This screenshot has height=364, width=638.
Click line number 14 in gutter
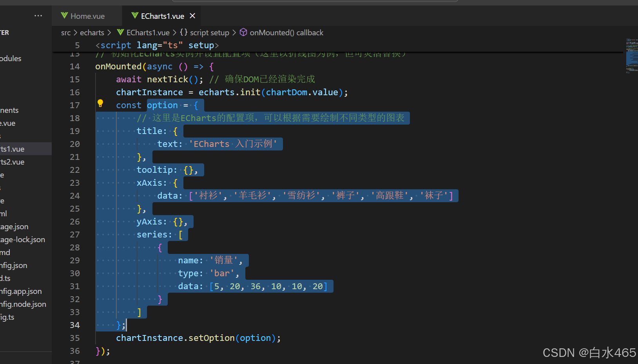click(x=74, y=67)
